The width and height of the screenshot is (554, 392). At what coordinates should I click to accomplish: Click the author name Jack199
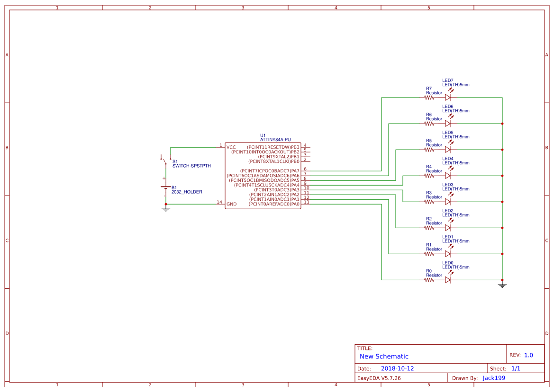[x=494, y=378]
